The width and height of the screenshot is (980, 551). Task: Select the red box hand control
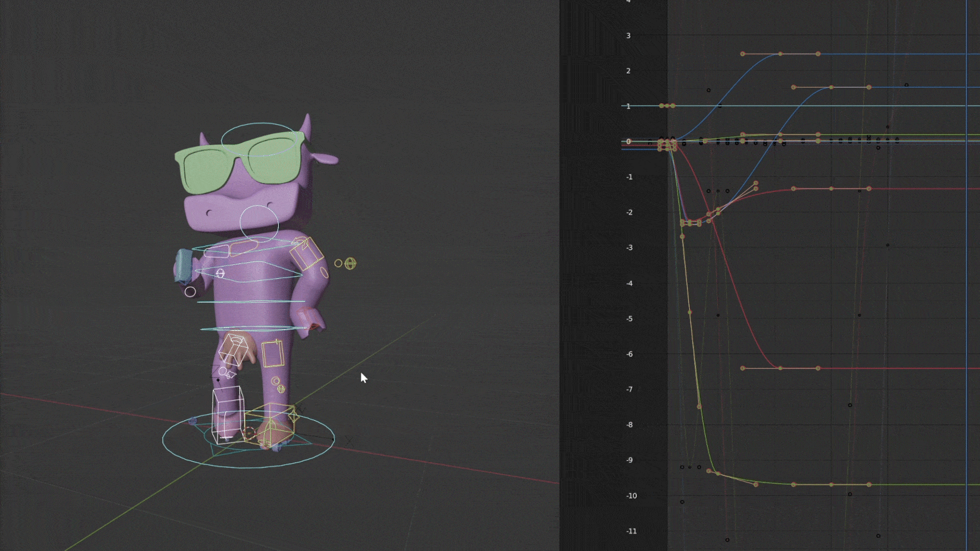coord(309,317)
